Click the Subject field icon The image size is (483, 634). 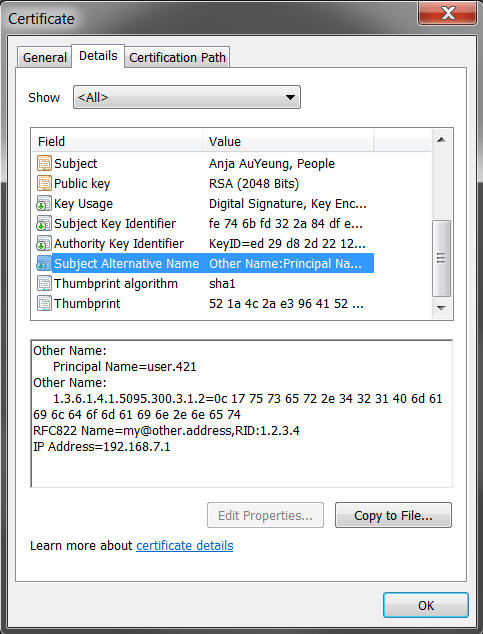click(x=44, y=163)
